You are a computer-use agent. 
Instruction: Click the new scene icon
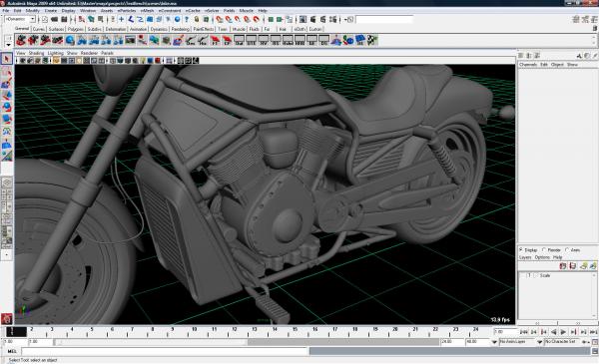[x=45, y=19]
